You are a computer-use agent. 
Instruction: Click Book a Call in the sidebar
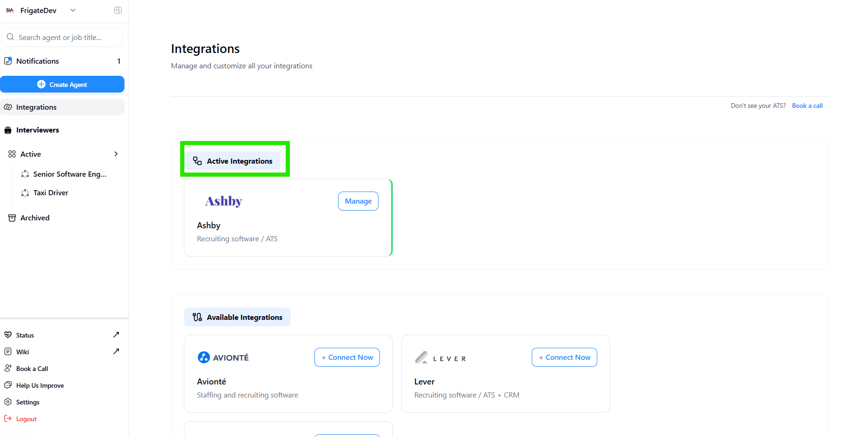(x=32, y=369)
